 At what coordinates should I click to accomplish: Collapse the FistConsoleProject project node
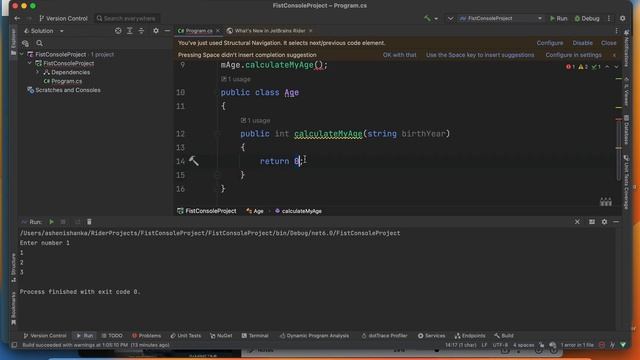[x=30, y=63]
